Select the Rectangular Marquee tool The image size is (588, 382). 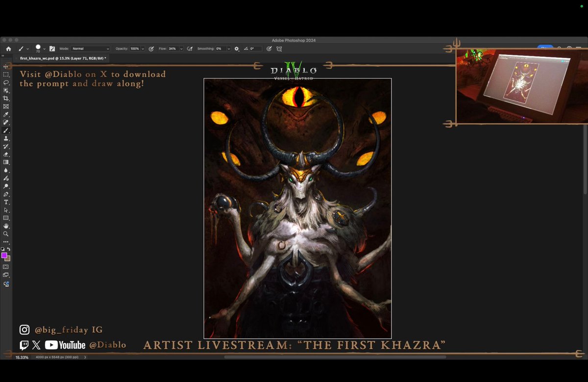[x=6, y=75]
